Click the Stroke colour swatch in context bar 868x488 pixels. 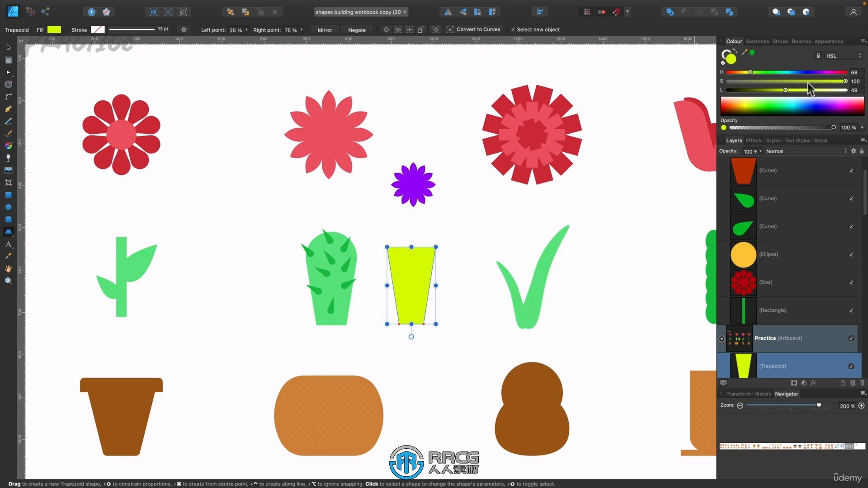click(x=98, y=29)
